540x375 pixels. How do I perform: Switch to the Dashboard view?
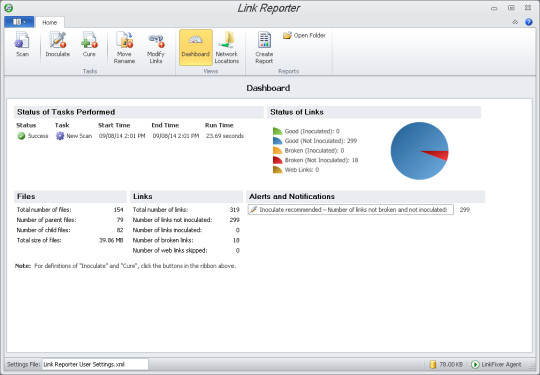coord(196,48)
